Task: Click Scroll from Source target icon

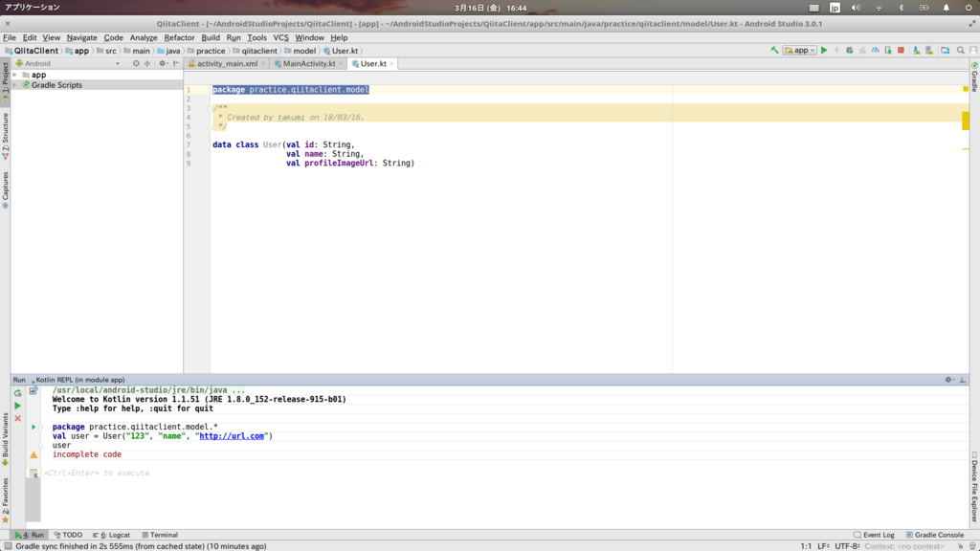Action: click(x=136, y=63)
